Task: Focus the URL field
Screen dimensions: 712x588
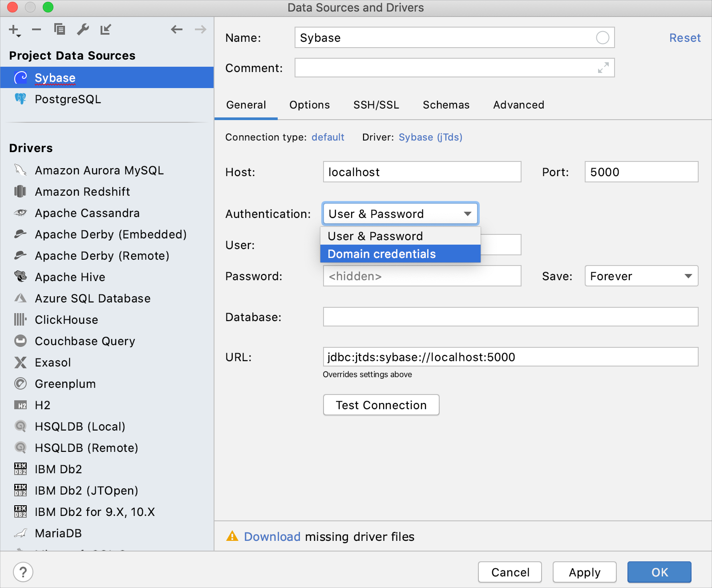Action: (510, 357)
